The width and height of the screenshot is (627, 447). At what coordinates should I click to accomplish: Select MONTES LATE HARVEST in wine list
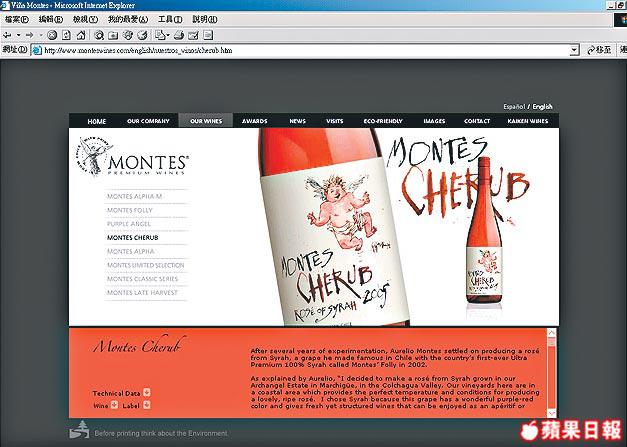(142, 293)
